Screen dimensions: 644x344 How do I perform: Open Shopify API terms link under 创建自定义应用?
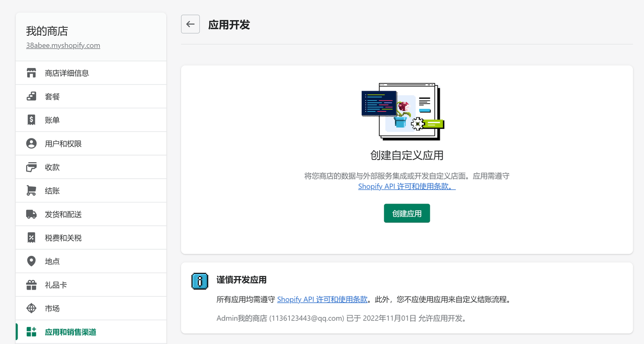coord(407,186)
